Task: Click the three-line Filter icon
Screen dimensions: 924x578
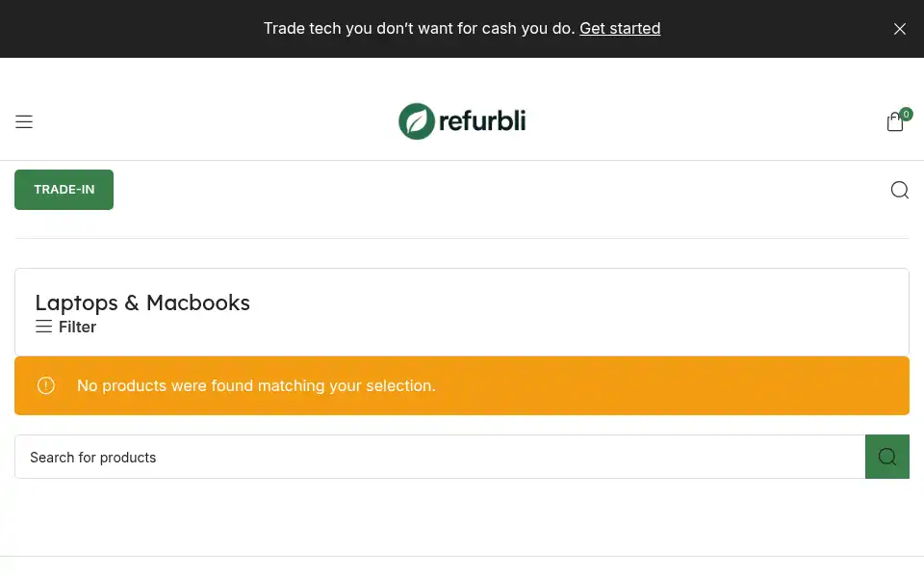Action: (43, 327)
